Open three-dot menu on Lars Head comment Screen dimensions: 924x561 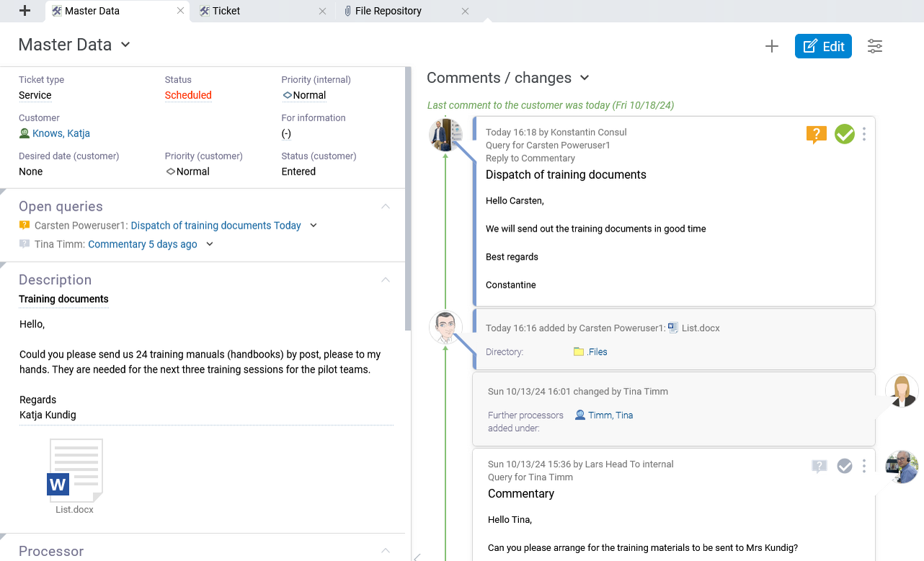864,467
